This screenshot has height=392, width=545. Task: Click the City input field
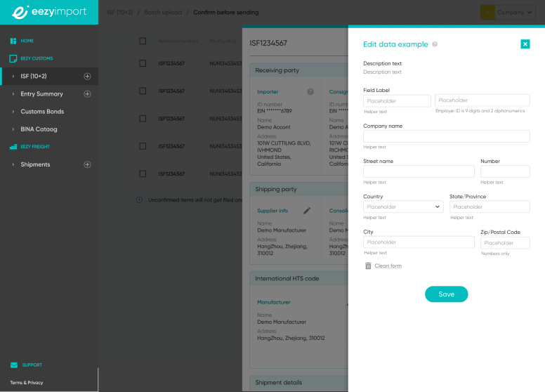tap(419, 242)
